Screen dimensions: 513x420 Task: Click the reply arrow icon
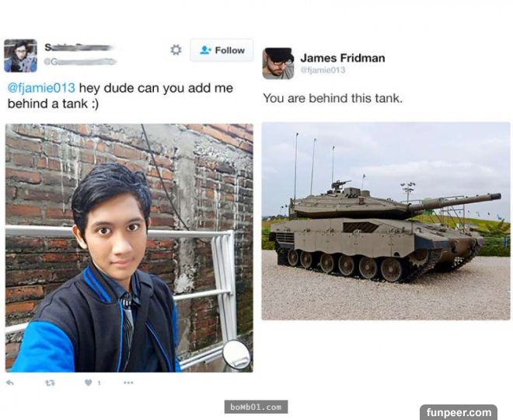pos(10,382)
